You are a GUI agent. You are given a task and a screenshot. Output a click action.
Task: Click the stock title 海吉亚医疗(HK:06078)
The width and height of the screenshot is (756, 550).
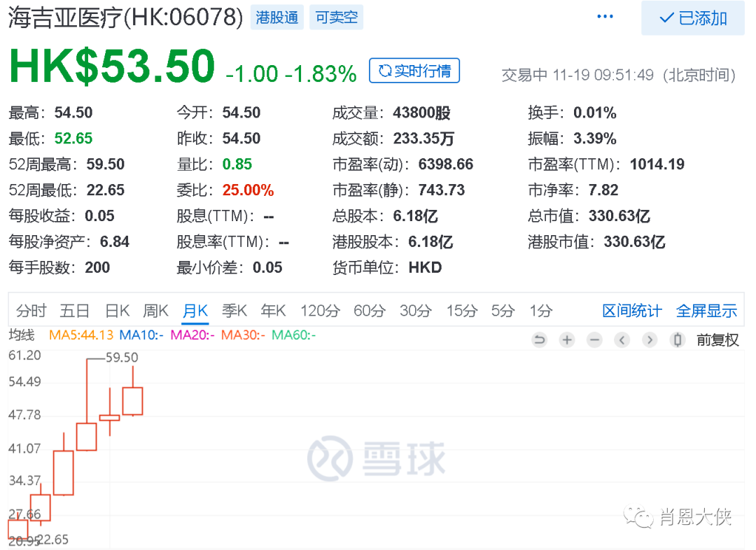pyautogui.click(x=125, y=17)
